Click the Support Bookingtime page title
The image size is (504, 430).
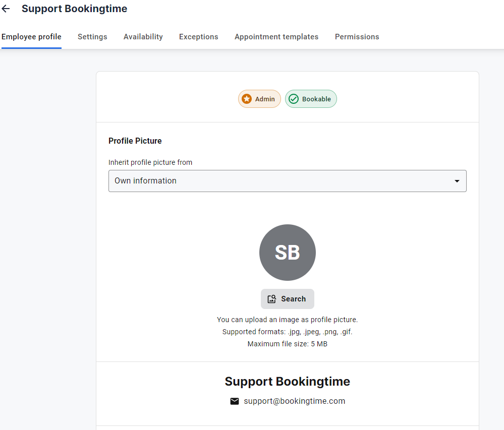point(74,9)
